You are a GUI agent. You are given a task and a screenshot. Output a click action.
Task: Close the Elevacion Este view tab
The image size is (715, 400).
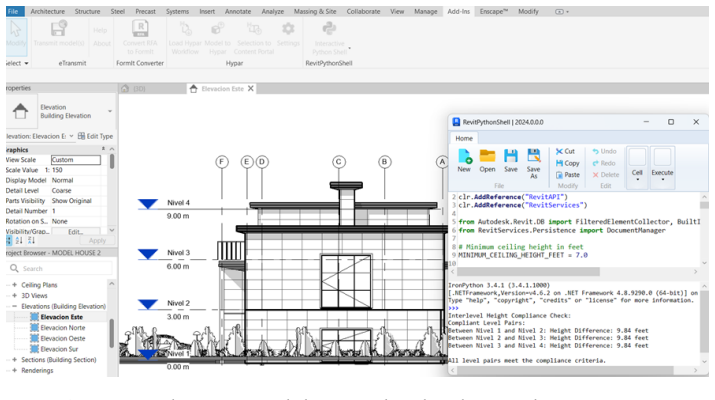pos(250,88)
